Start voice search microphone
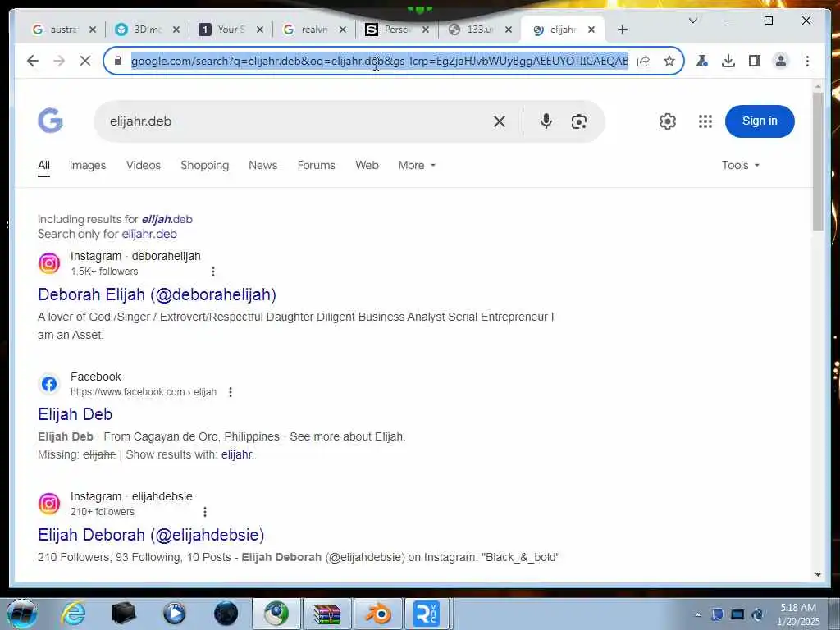 tap(546, 121)
